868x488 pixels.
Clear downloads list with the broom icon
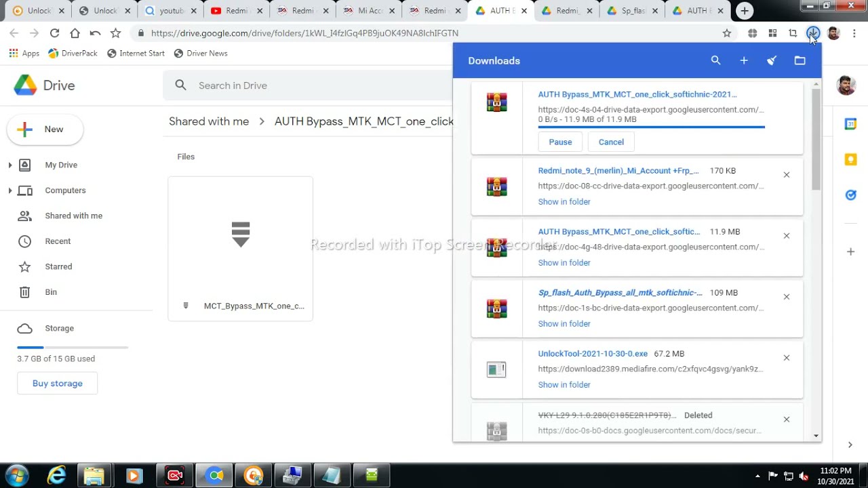tap(772, 60)
